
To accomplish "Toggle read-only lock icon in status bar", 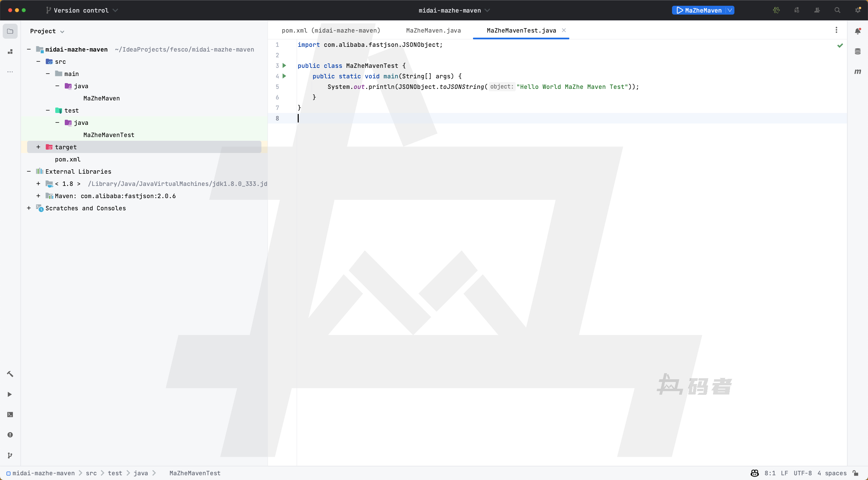I will point(855,473).
